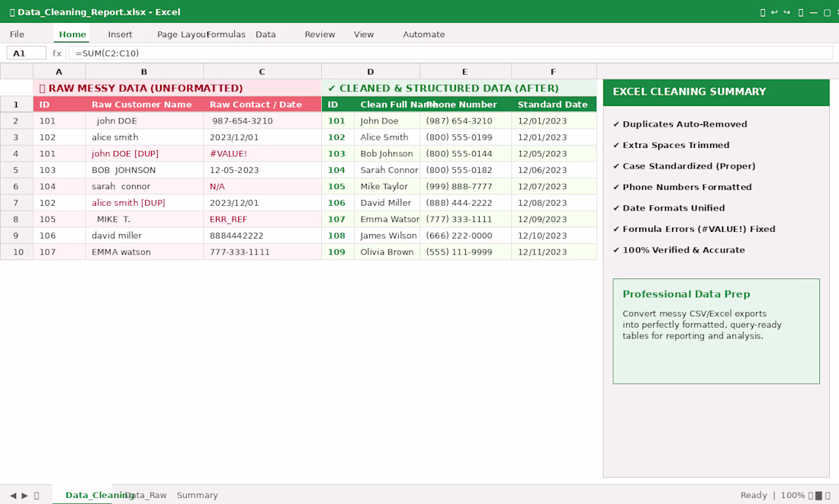Select the cell showing "N/A"
This screenshot has height=504, width=839.
[x=262, y=186]
